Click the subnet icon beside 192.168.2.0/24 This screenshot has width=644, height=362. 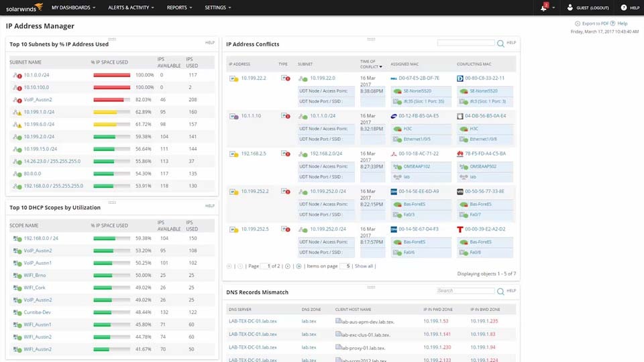303,154
